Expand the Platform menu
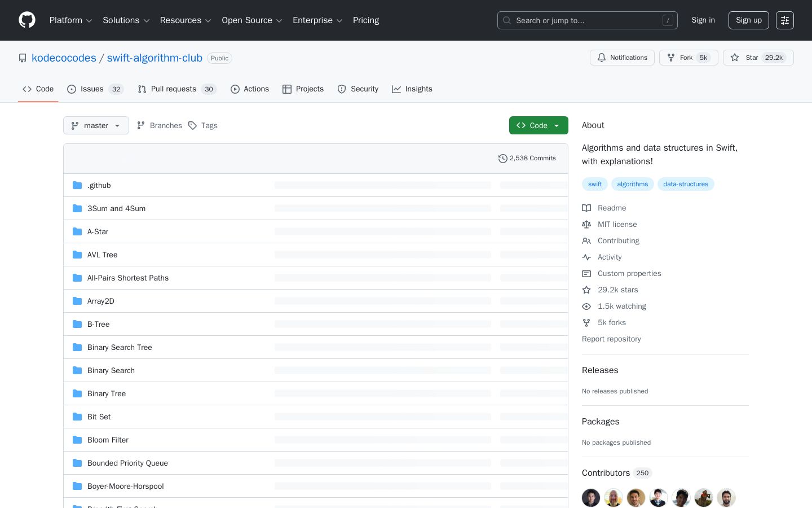The height and width of the screenshot is (508, 812). (x=70, y=20)
